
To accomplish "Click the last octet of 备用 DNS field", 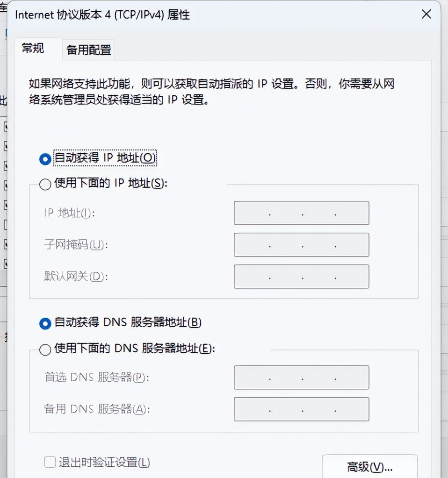I will [352, 409].
